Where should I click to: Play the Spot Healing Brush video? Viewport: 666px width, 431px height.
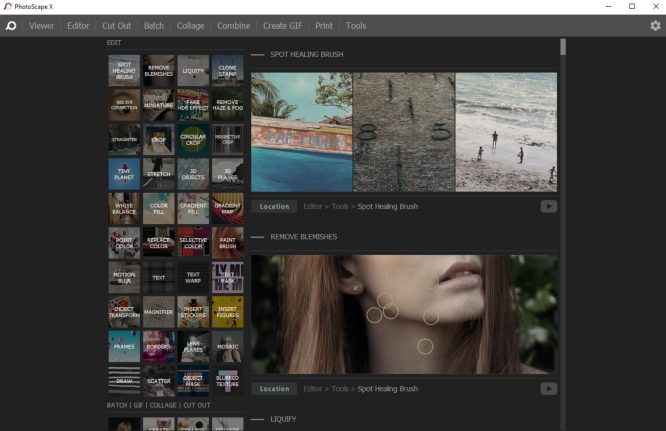pyautogui.click(x=549, y=207)
